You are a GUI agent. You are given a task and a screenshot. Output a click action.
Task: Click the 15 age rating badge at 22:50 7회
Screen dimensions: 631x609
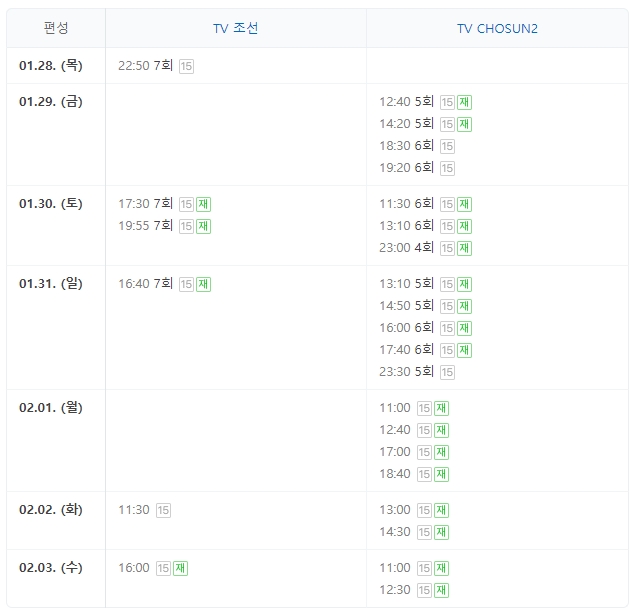[186, 66]
